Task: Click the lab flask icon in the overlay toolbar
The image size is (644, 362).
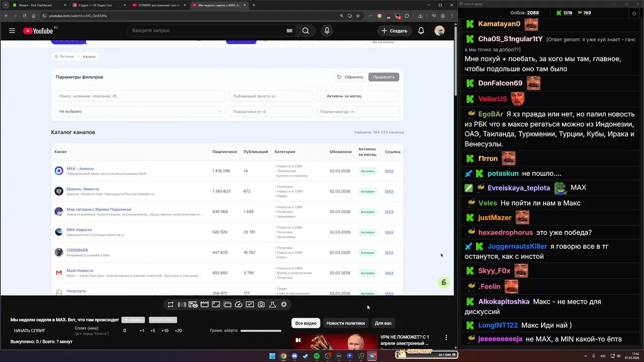Action: pyautogui.click(x=272, y=305)
